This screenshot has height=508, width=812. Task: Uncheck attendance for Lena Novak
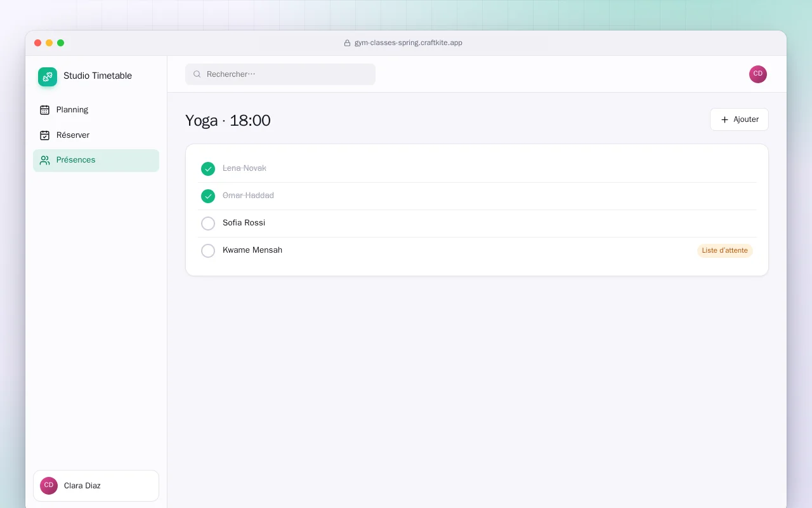pyautogui.click(x=208, y=169)
